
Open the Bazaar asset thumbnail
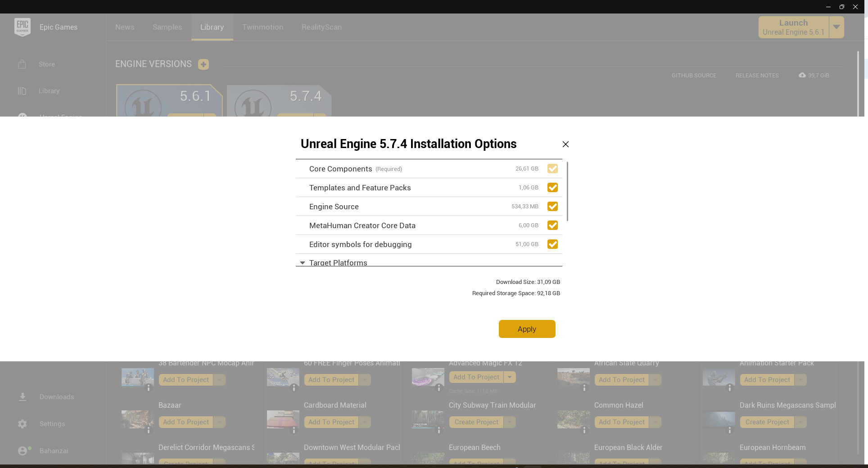pyautogui.click(x=138, y=419)
